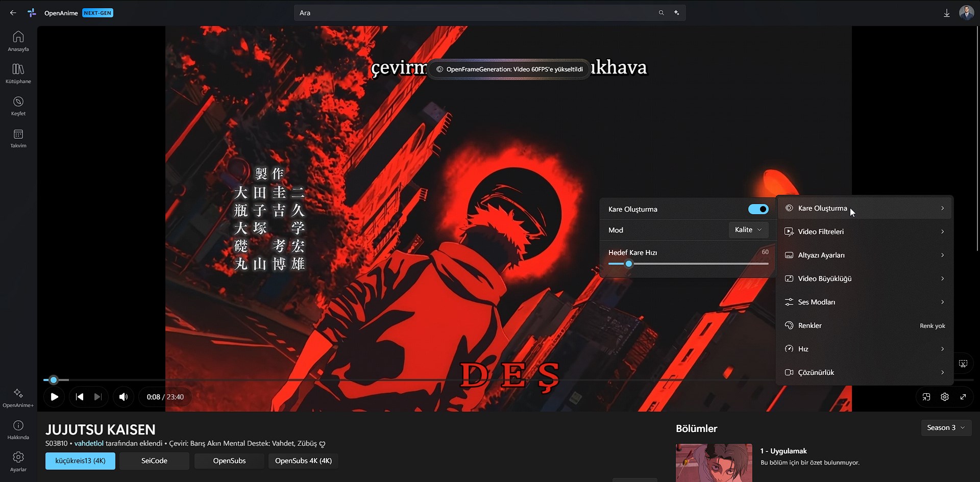
Task: Open episode title '1 - Uygulamak'
Action: coord(783,451)
